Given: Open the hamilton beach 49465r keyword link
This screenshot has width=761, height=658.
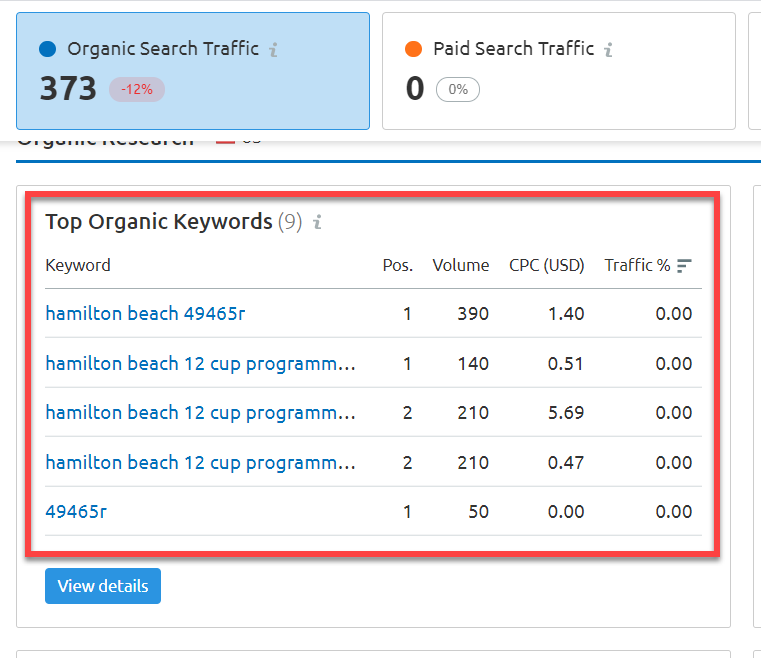Looking at the screenshot, I should [x=145, y=313].
